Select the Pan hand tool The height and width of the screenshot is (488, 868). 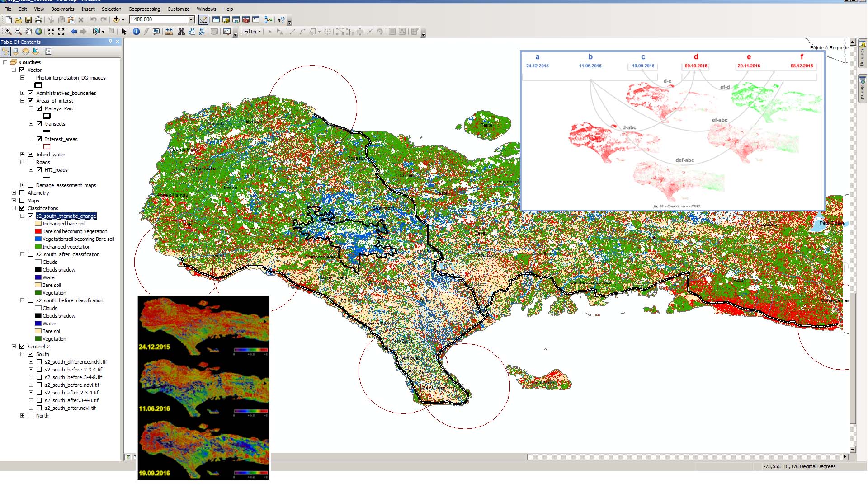click(x=28, y=32)
